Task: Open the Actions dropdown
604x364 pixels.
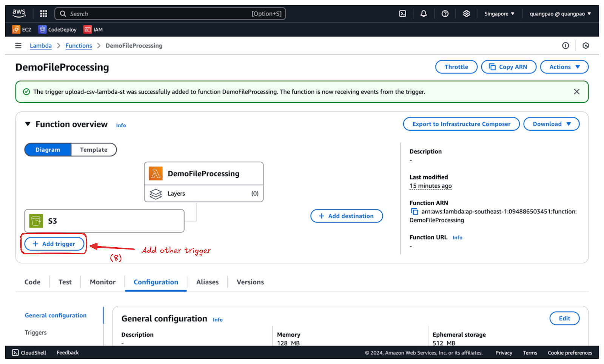Action: 564,67
